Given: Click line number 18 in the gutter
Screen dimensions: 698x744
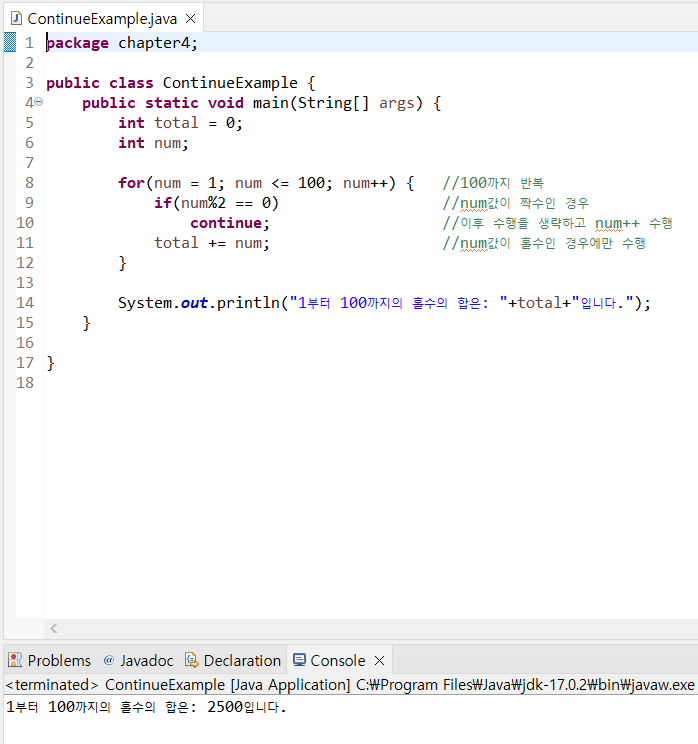Looking at the screenshot, I should pyautogui.click(x=25, y=382).
